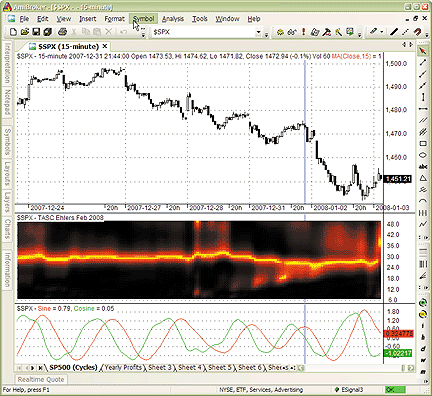Image resolution: width=432 pixels, height=396 pixels.
Task: Click the Open folder icon
Action: click(x=25, y=32)
